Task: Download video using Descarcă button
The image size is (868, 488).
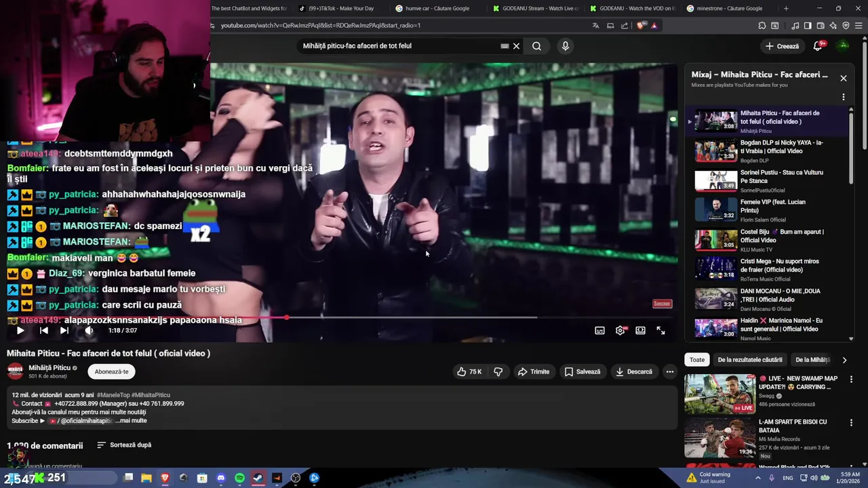Action: (634, 371)
